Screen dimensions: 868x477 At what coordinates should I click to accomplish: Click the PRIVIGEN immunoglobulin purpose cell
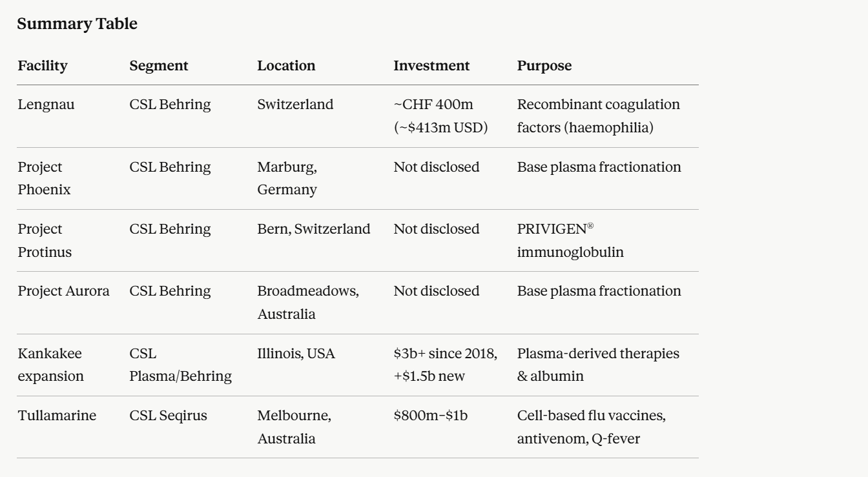pos(570,241)
